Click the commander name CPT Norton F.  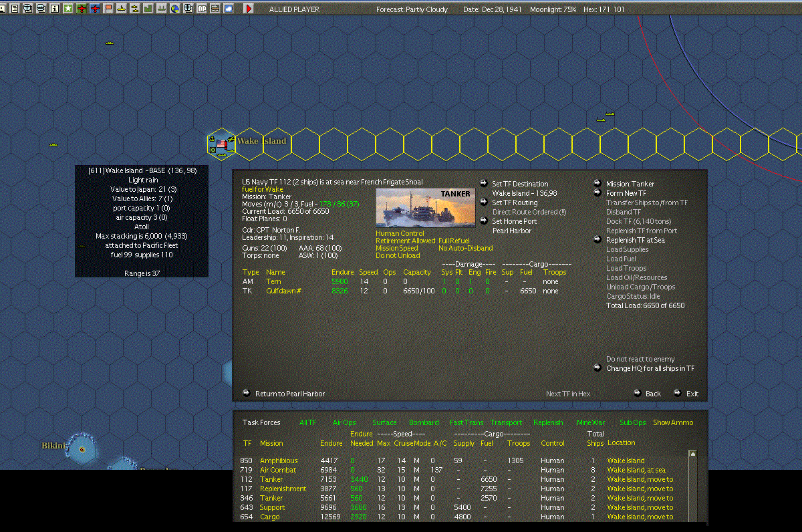click(x=277, y=230)
